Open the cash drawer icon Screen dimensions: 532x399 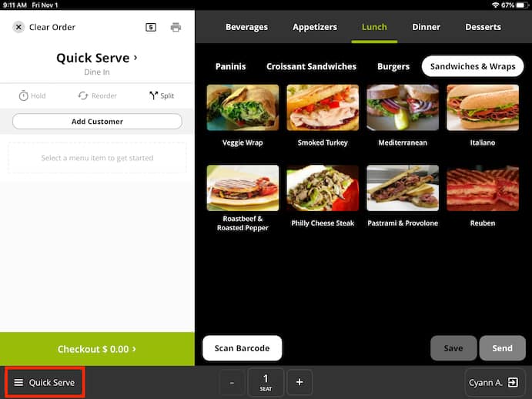[x=151, y=27]
